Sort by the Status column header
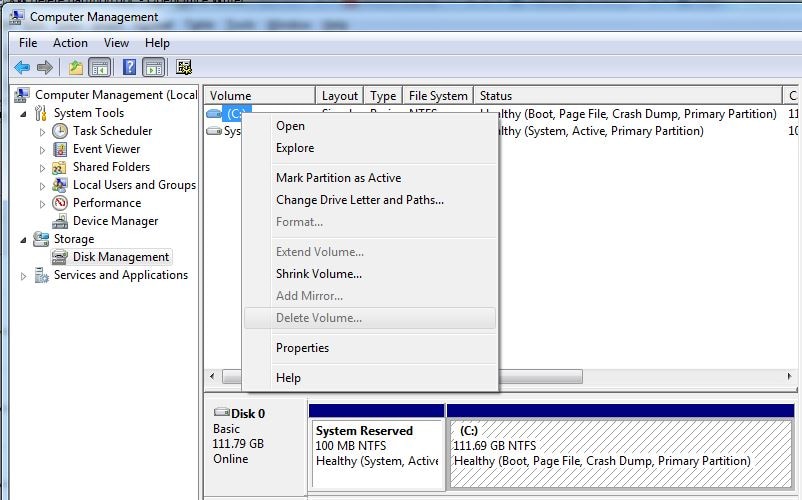This screenshot has height=500, width=802. click(x=628, y=96)
